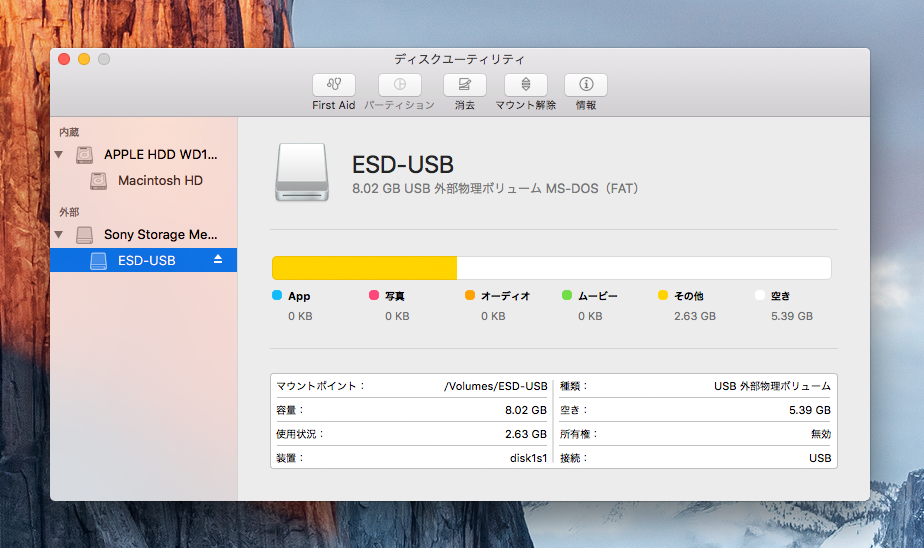The image size is (924, 548).
Task: Click the blue App legend dot
Action: point(277,295)
